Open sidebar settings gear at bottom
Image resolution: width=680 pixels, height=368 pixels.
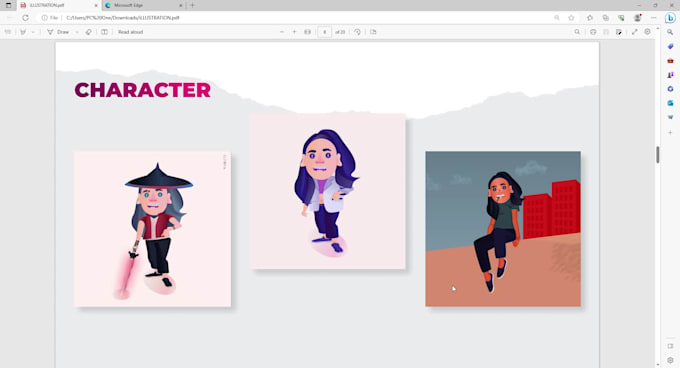click(670, 360)
